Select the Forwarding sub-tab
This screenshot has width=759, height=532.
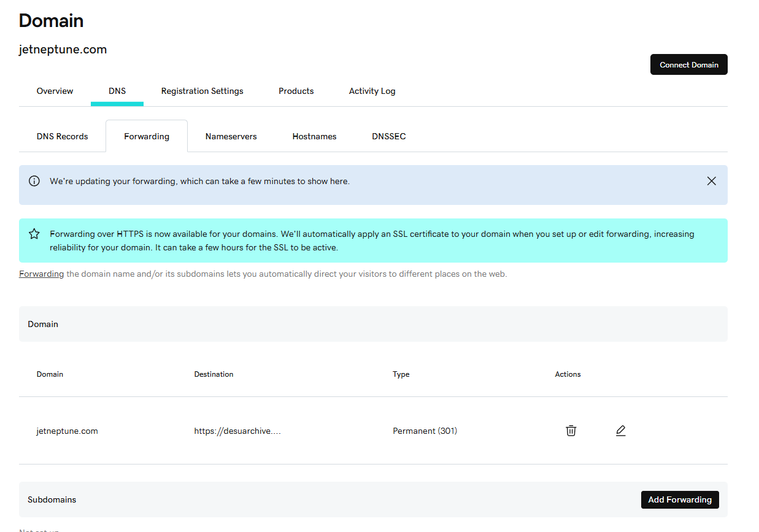pyautogui.click(x=147, y=136)
